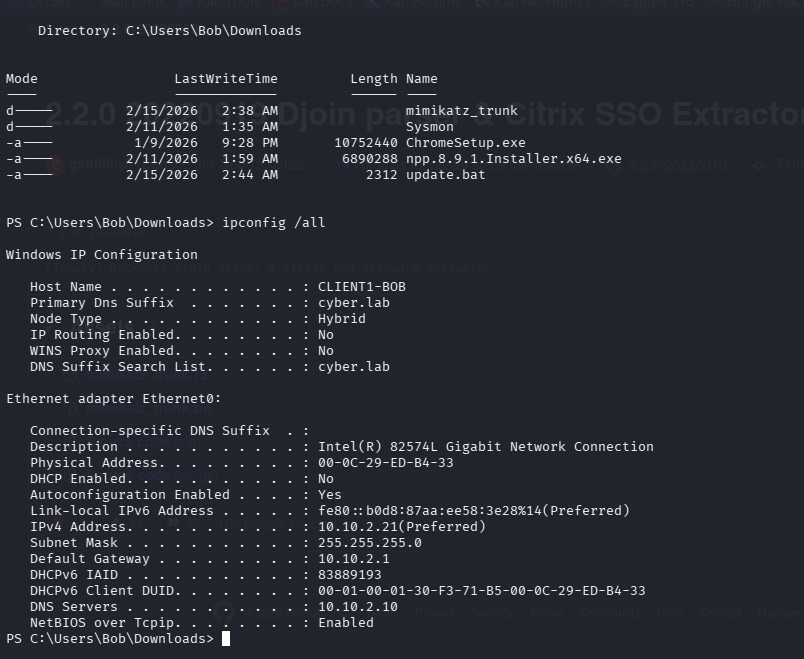
Task: Click the subnet mask 255.255.255.0
Action: pyautogui.click(x=369, y=543)
